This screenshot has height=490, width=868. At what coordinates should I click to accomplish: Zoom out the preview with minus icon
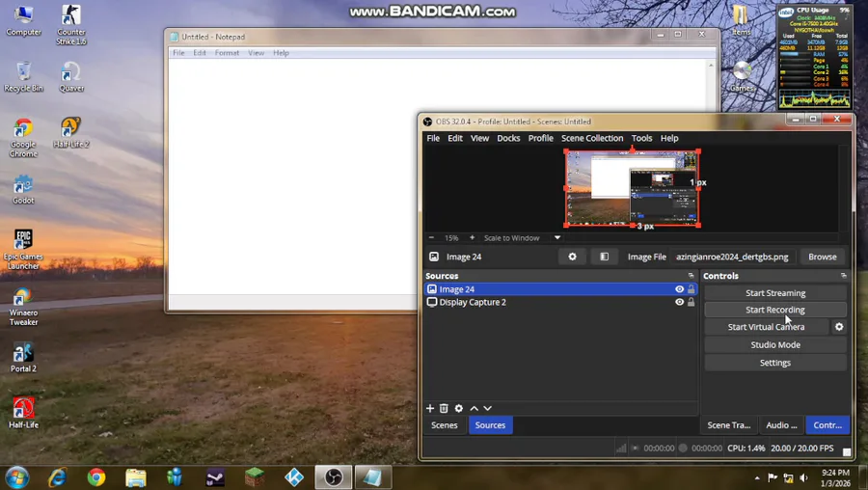click(x=432, y=237)
